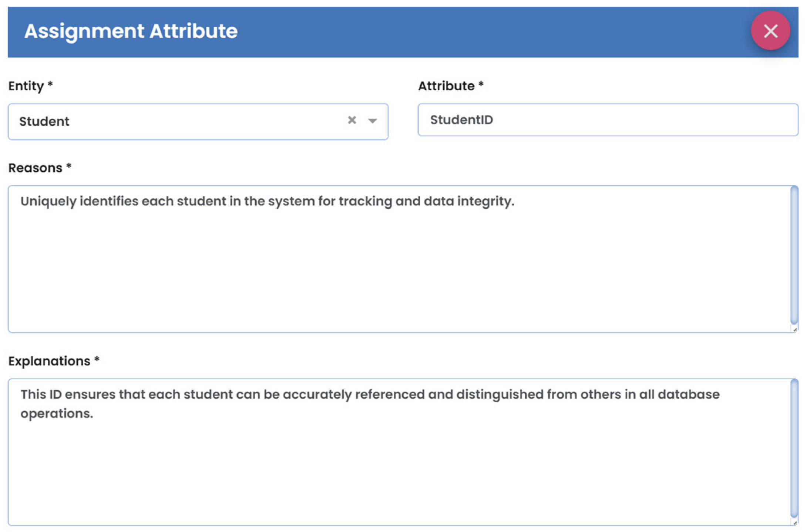Click the Explanations box vertical scrollbar
The height and width of the screenshot is (532, 807).
pyautogui.click(x=794, y=448)
